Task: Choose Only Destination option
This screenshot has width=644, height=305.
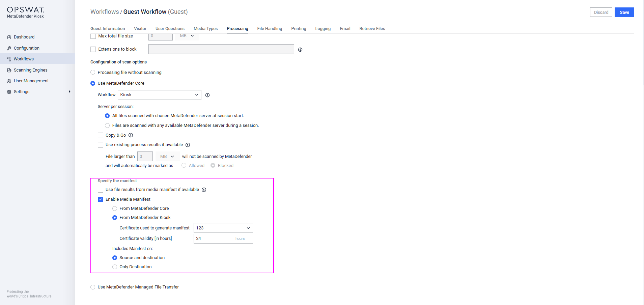Action: point(115,267)
